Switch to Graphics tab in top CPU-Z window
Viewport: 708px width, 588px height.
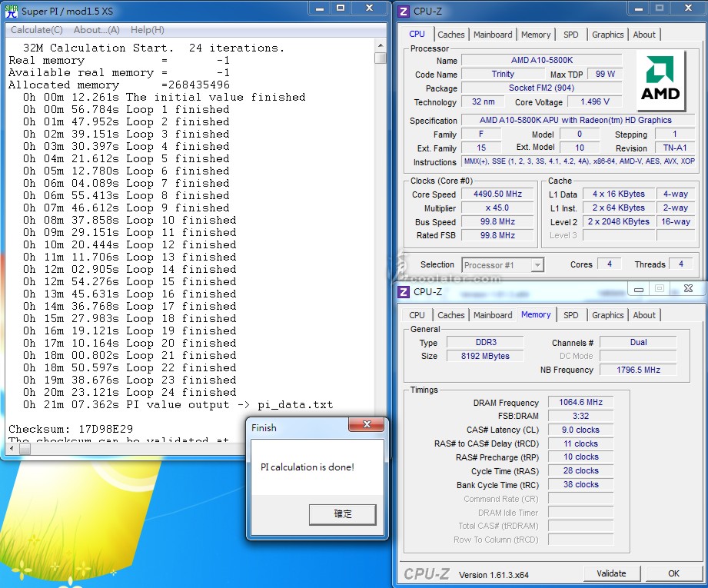[608, 35]
